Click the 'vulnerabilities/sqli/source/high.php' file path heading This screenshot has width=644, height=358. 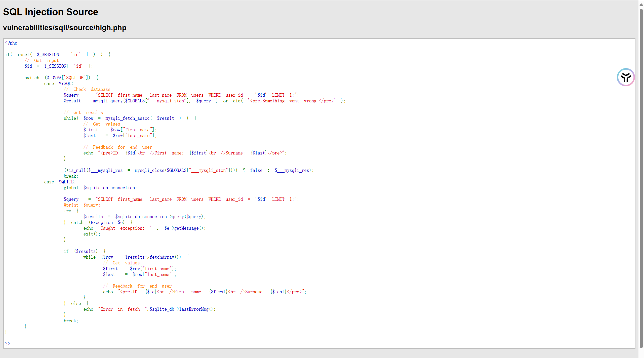pyautogui.click(x=65, y=28)
